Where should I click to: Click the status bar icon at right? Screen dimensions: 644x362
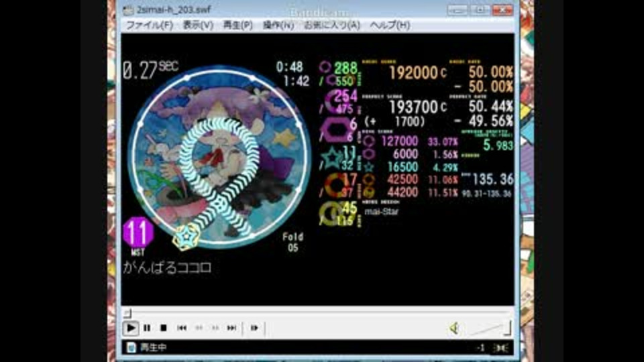(x=501, y=348)
